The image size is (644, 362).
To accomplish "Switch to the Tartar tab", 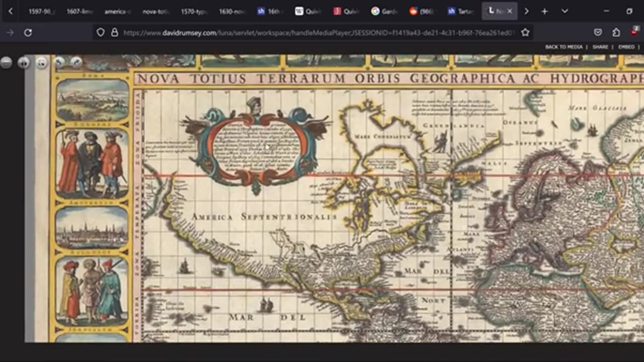I will click(461, 11).
